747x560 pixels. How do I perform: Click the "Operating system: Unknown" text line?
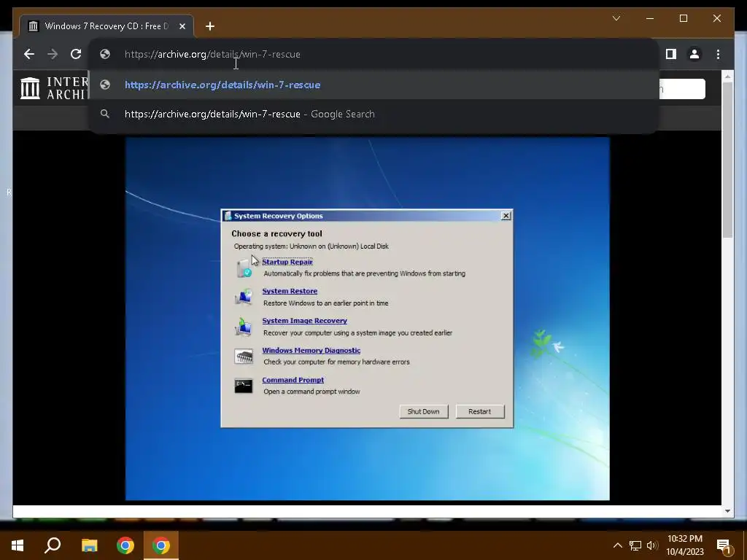(311, 246)
